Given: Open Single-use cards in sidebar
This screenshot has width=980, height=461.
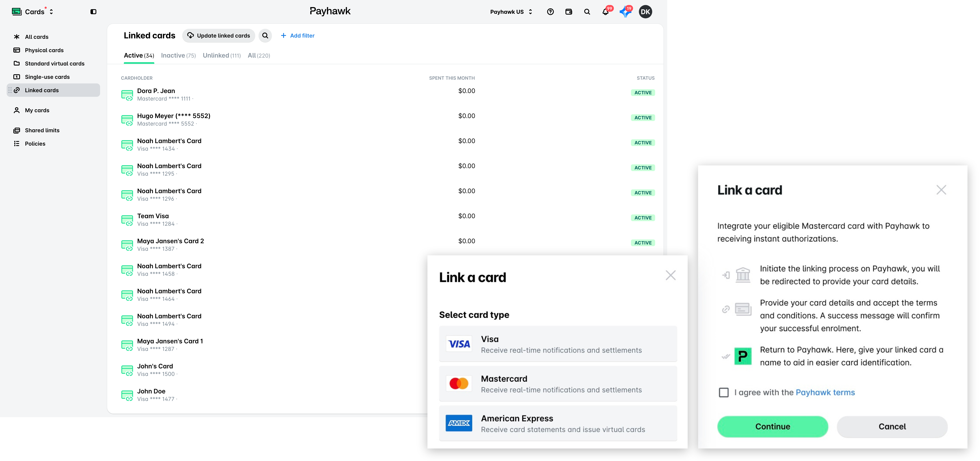Looking at the screenshot, I should click(x=53, y=77).
